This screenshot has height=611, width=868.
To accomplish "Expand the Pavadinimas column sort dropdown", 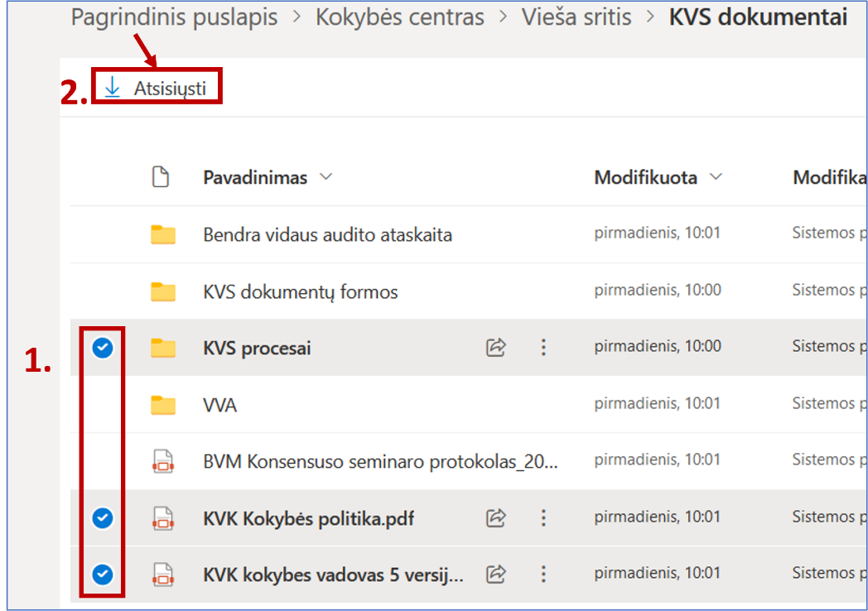I will [x=325, y=177].
